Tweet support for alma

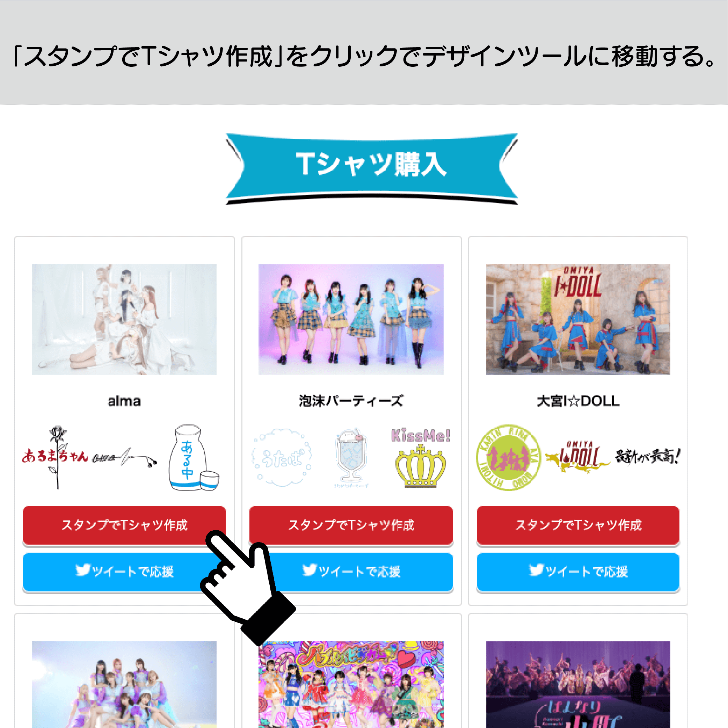tap(124, 572)
